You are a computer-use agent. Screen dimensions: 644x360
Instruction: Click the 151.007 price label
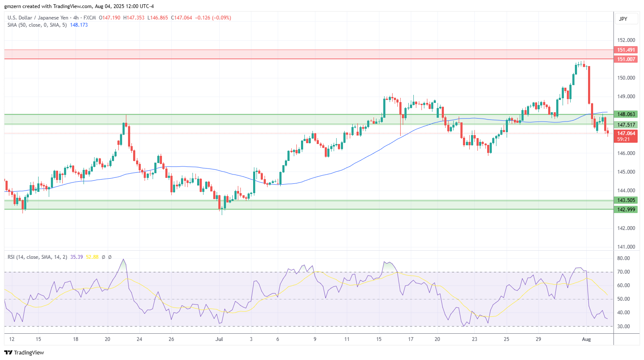626,59
